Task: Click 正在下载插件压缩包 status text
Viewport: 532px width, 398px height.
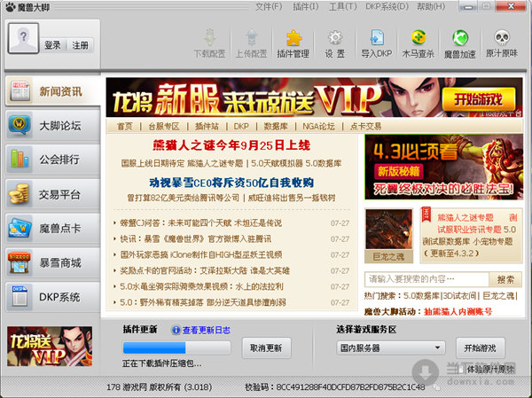Action: [162, 363]
